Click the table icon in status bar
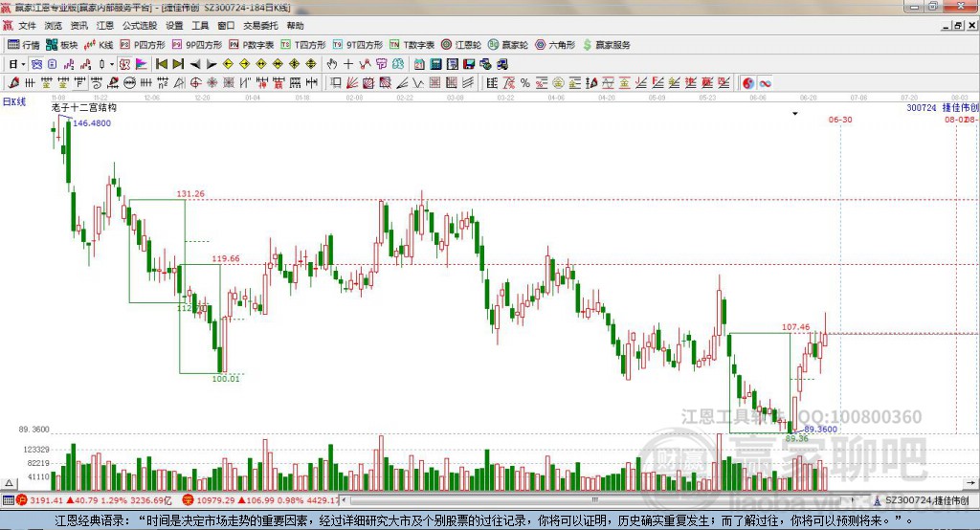 (x=8, y=500)
